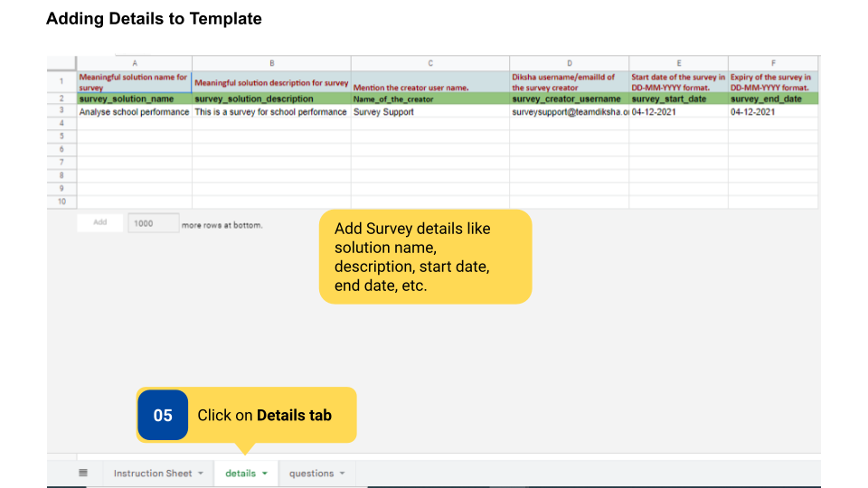868x488 pixels.
Task: Open the all sheets list icon
Action: point(83,473)
